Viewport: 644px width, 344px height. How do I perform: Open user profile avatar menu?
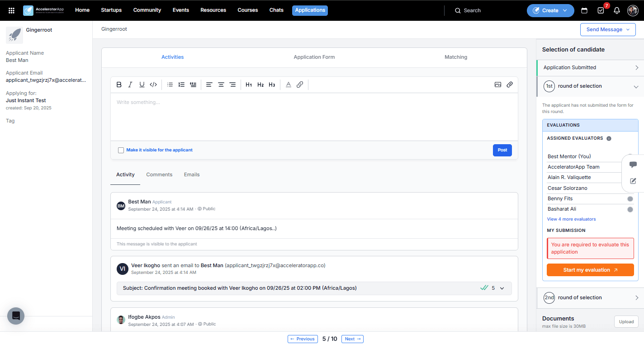(x=633, y=10)
